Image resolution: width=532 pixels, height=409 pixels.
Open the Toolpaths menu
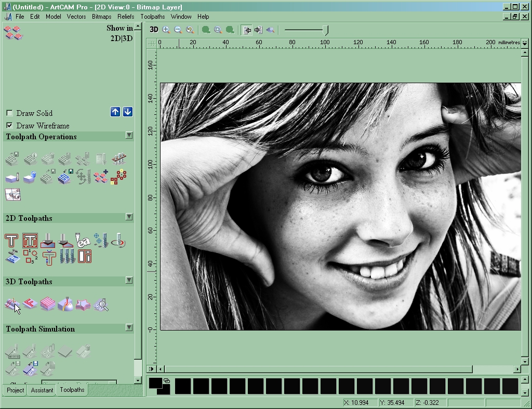click(x=153, y=16)
